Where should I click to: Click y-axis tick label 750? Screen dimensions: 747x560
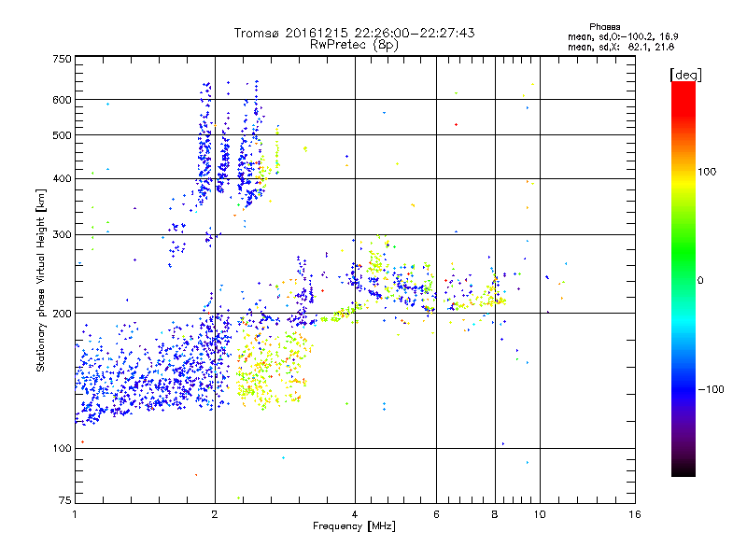(x=63, y=59)
